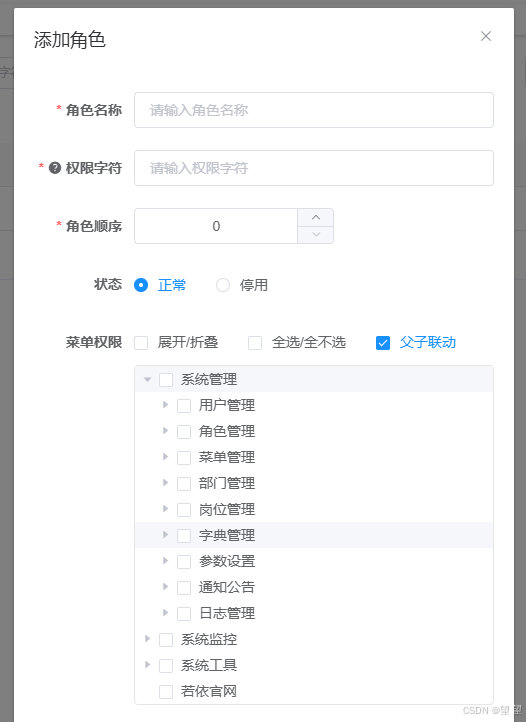
Task: Check the 字典管理 checkbox
Action: [184, 536]
